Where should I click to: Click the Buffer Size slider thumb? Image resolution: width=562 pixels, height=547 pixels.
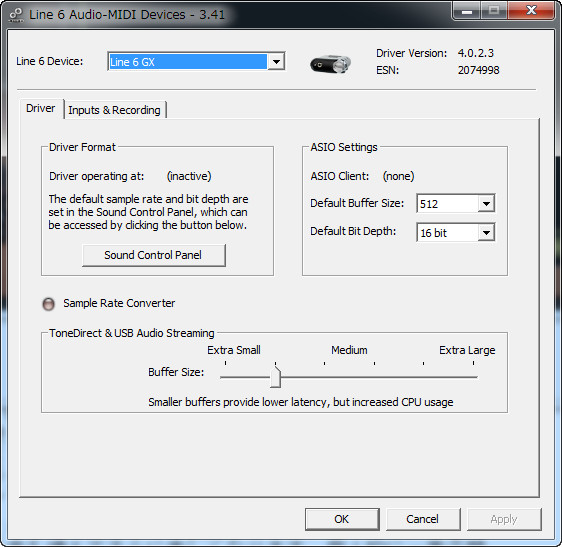point(275,377)
